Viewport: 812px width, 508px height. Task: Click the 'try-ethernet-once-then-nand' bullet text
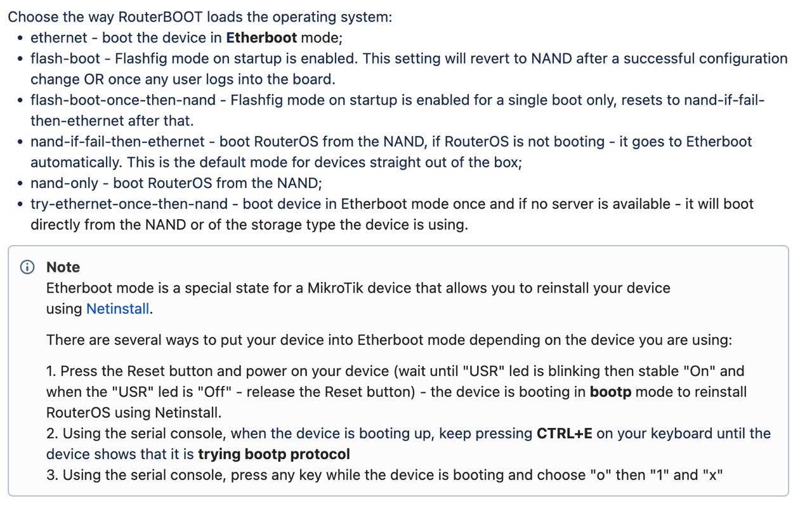pos(392,214)
